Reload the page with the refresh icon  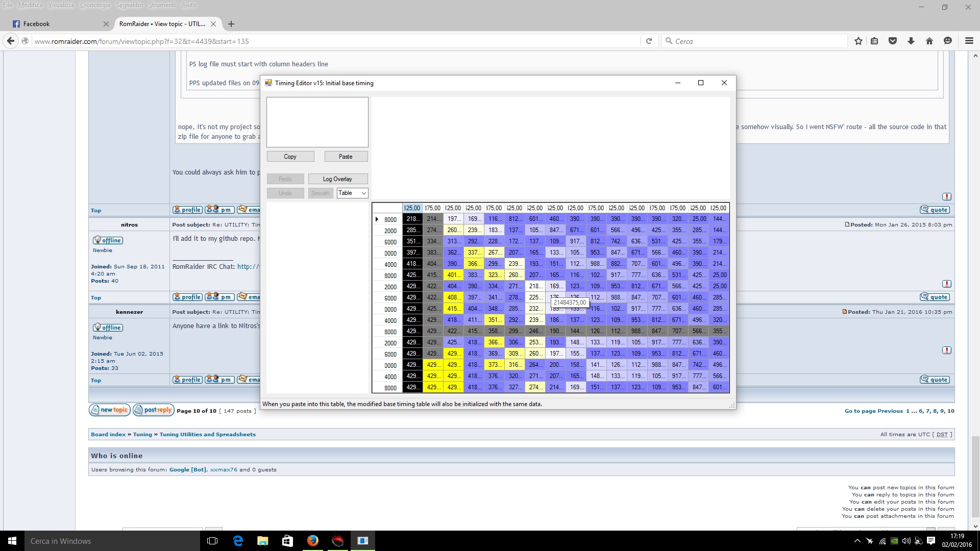pyautogui.click(x=649, y=41)
